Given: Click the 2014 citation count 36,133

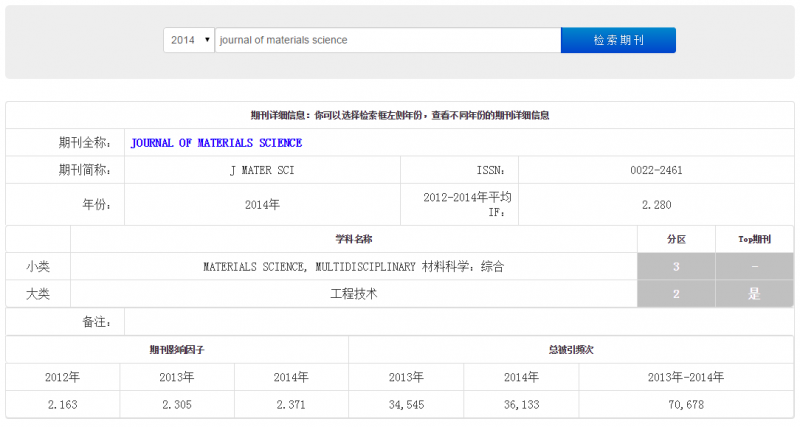Looking at the screenshot, I should (521, 405).
